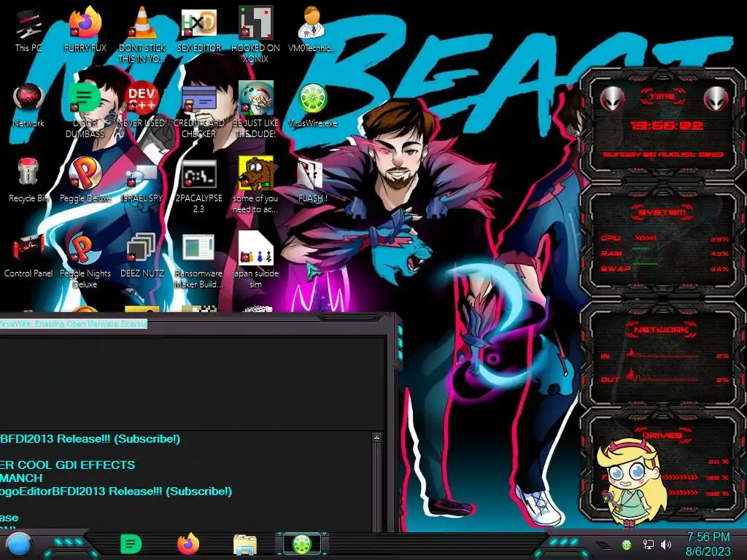
Task: Select the FLASH ! desktop icon
Action: click(x=312, y=180)
